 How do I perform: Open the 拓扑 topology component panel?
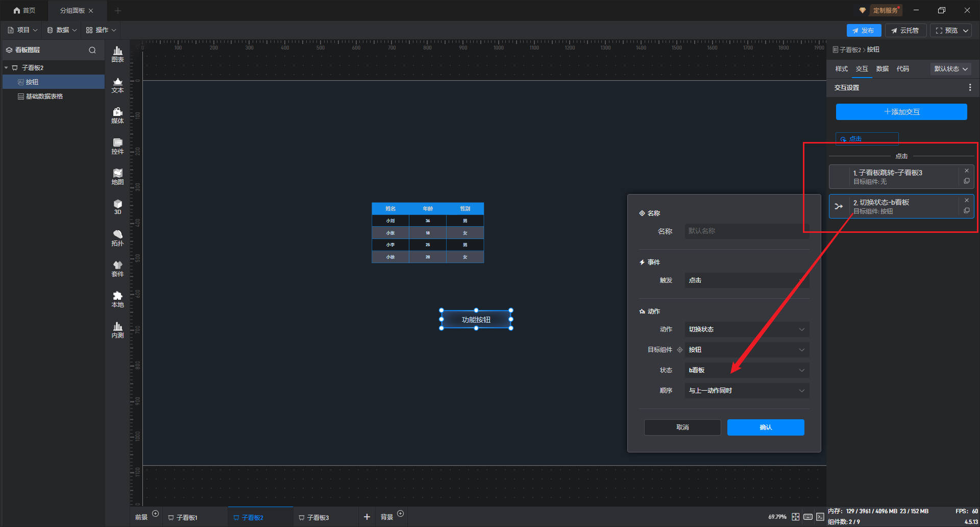117,238
